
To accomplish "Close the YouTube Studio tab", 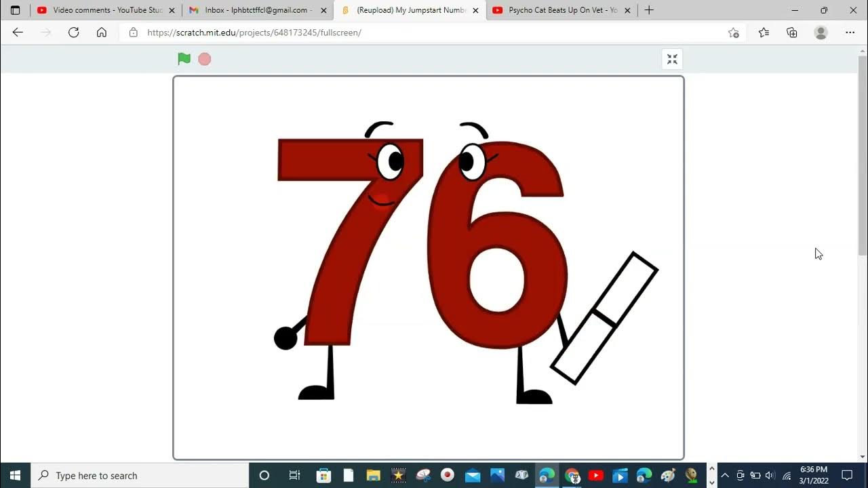I will [x=172, y=10].
